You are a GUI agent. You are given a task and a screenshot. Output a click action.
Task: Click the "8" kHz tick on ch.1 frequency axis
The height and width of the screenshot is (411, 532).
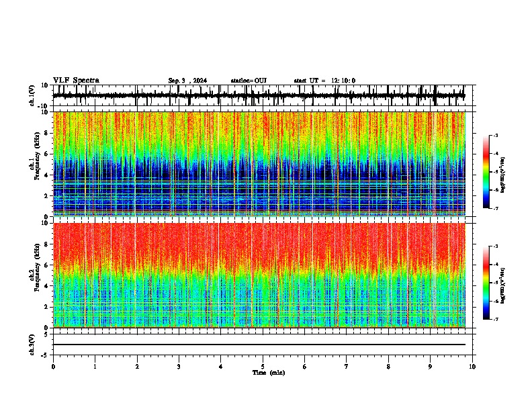tap(46, 133)
